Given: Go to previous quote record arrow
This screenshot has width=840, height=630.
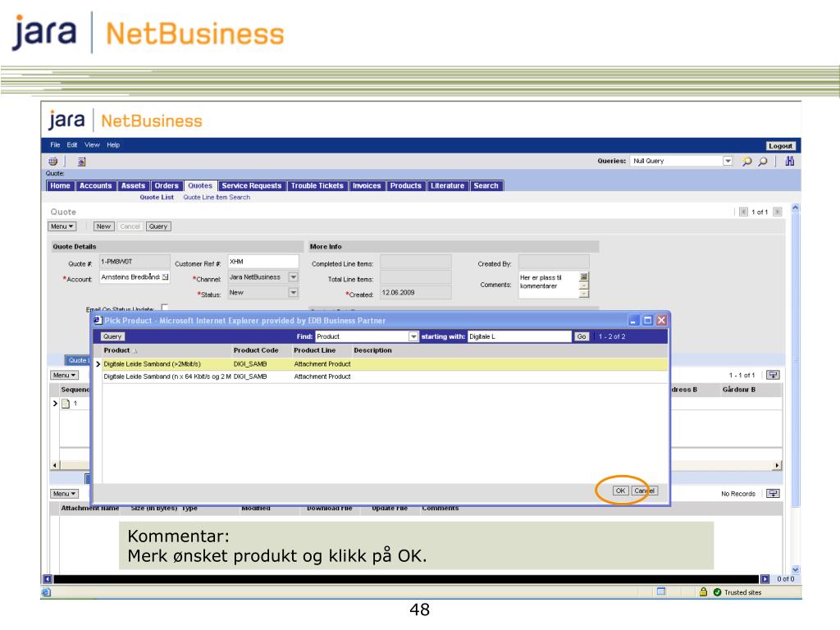Looking at the screenshot, I should click(x=743, y=212).
